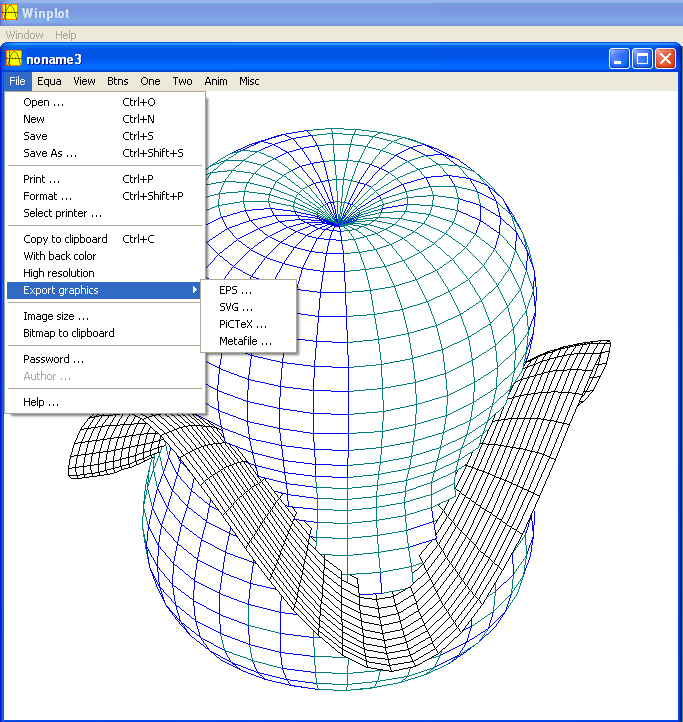The width and height of the screenshot is (683, 722).
Task: Select Format ... menu entry
Action: tap(105, 196)
